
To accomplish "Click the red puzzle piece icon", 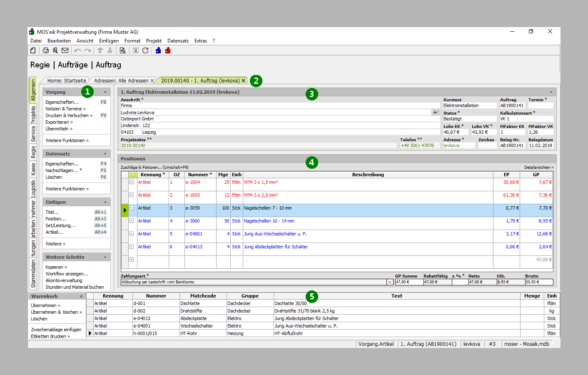I will click(x=168, y=50).
